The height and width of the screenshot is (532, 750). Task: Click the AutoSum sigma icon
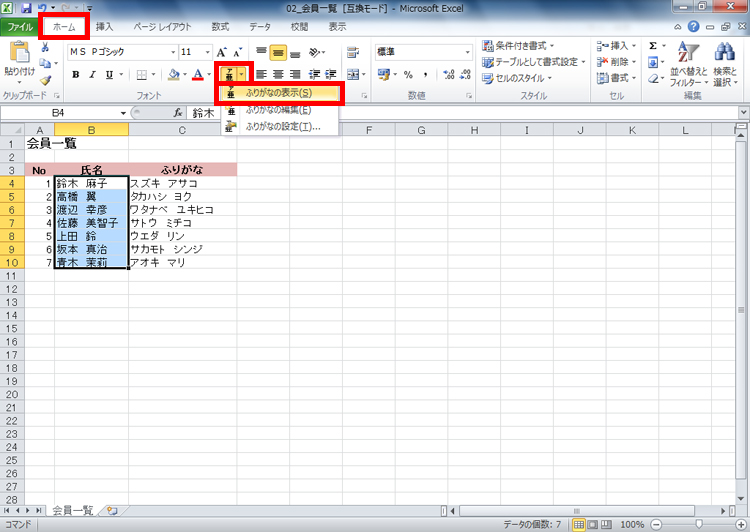tap(653, 46)
